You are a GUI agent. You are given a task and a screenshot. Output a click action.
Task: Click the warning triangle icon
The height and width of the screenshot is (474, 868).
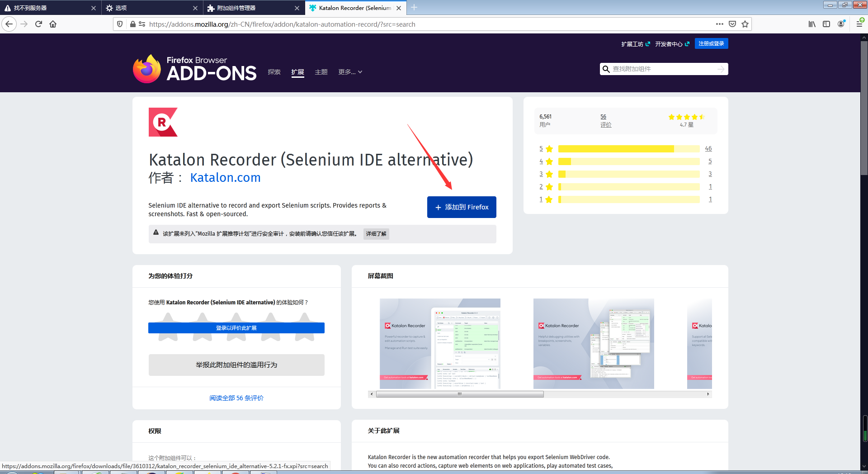pyautogui.click(x=156, y=232)
